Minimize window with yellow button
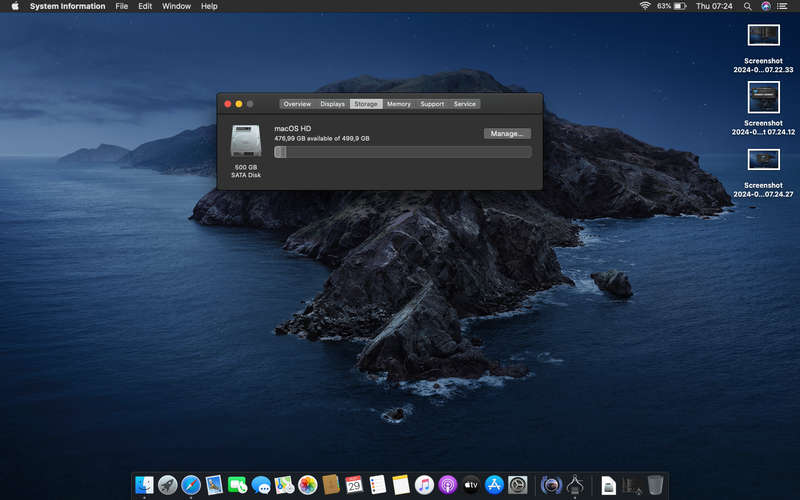 pos(239,104)
